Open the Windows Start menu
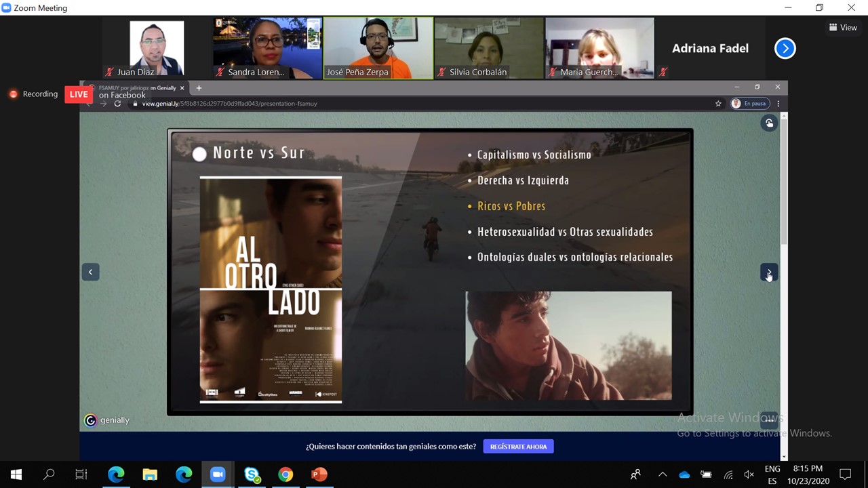868x488 pixels. click(16, 474)
